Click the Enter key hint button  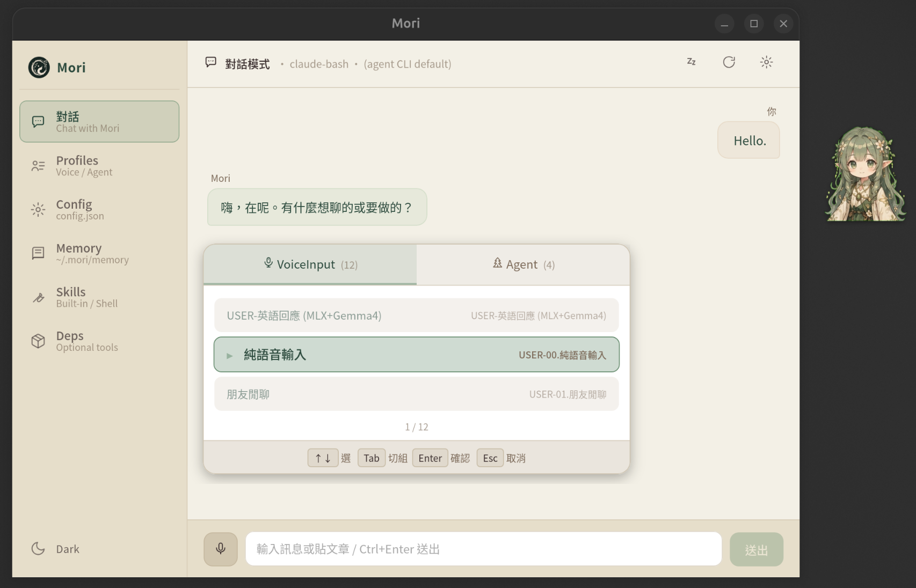430,458
